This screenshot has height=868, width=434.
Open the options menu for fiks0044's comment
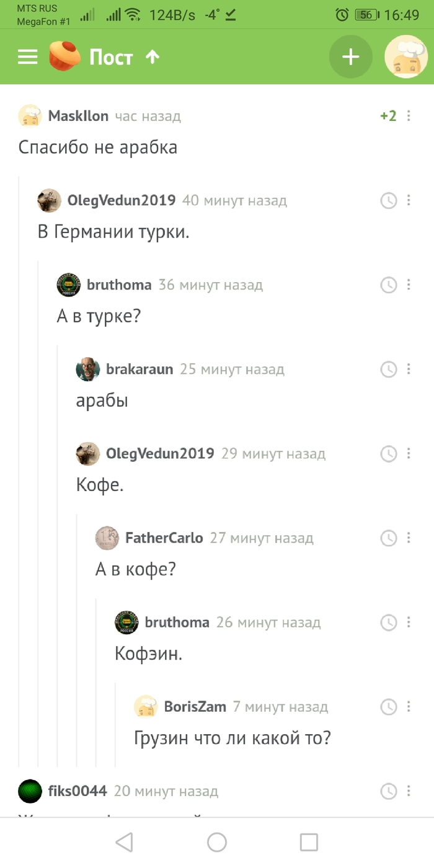point(408,791)
